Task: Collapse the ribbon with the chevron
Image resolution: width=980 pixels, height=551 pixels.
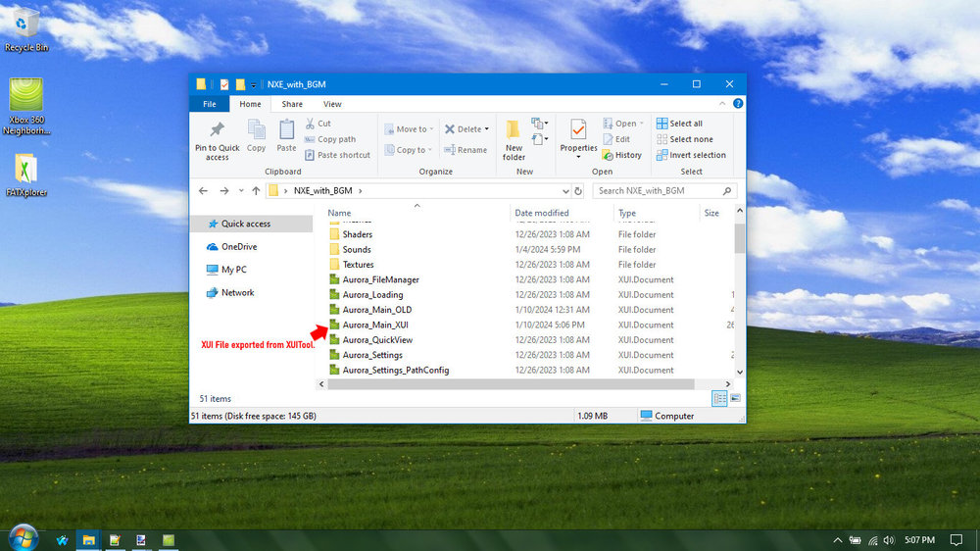Action: [x=722, y=104]
